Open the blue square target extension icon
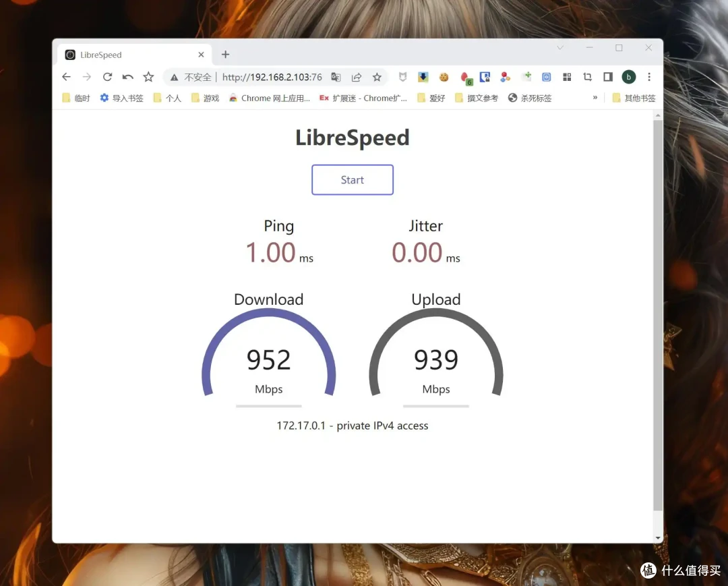The image size is (728, 586). [547, 77]
